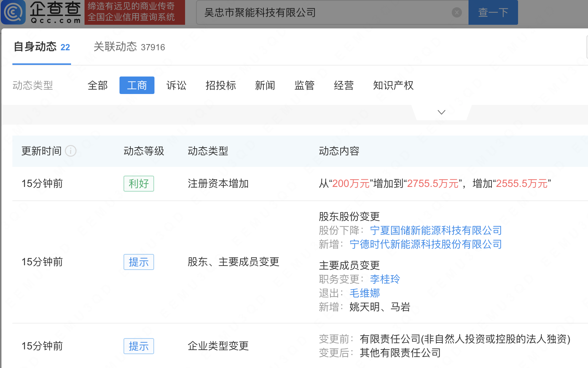Screen dimensions: 588x368
Task: Choose the 知识产权 category filter
Action: (x=393, y=85)
